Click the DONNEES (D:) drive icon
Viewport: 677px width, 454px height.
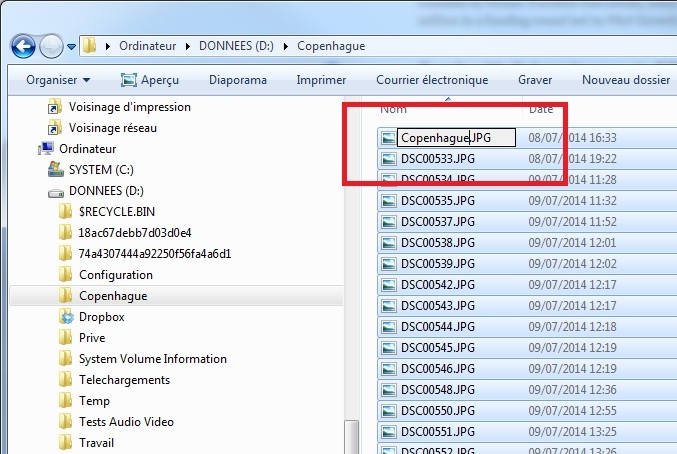coord(56,191)
